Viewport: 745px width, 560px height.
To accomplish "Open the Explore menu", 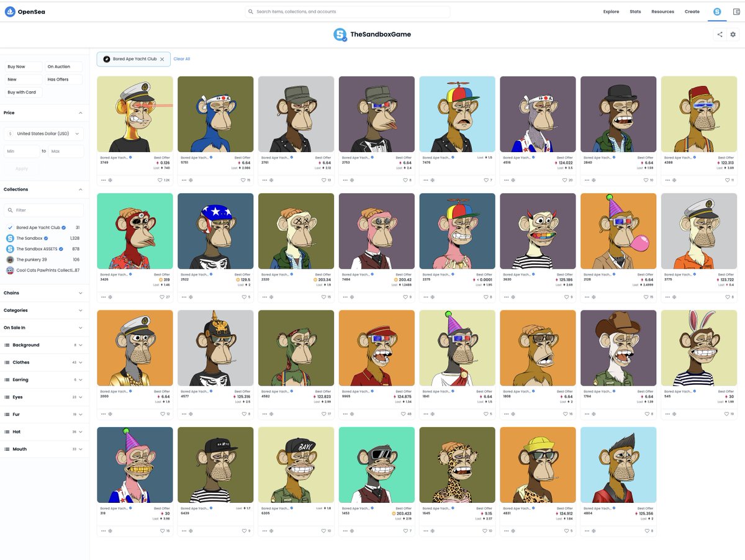I will [x=611, y=12].
